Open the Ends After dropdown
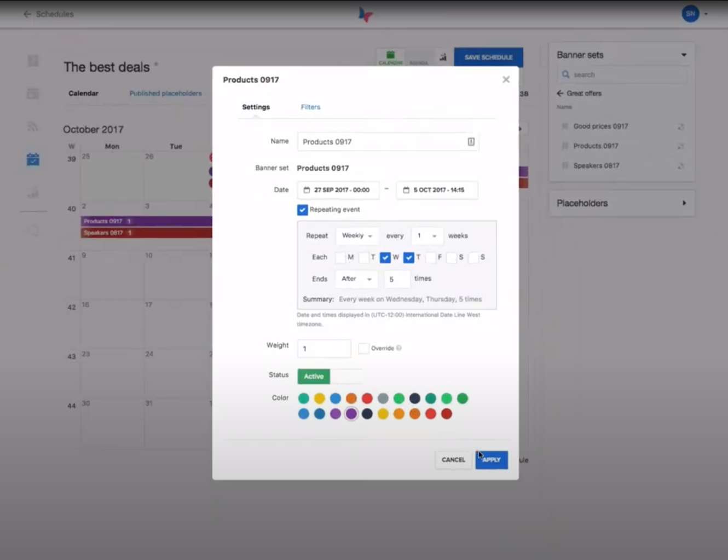Screen dimensions: 728x560 point(356,279)
